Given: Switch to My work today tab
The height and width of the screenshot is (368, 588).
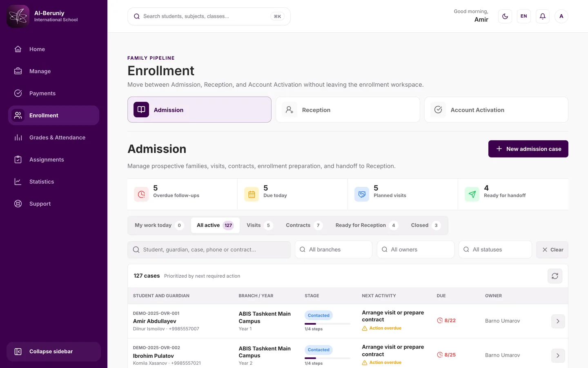Looking at the screenshot, I should (x=159, y=225).
